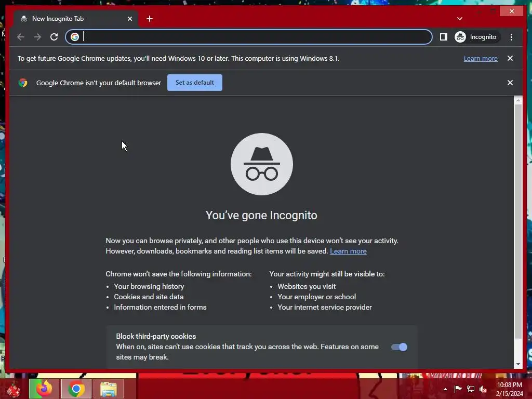Viewport: 532px width, 399px height.
Task: Click Chrome icon in the taskbar
Action: click(x=76, y=389)
